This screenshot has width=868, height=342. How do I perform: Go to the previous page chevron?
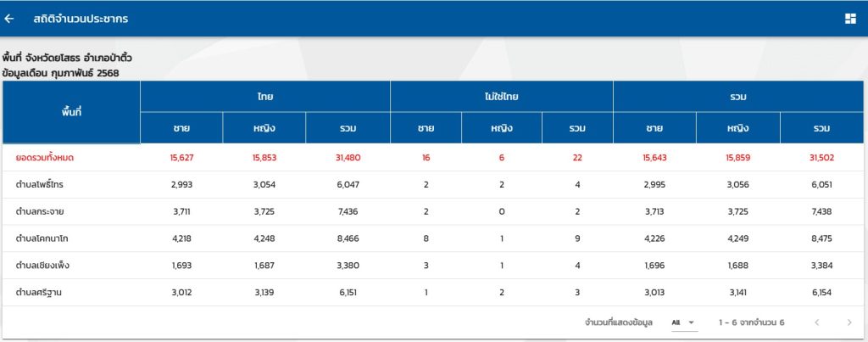click(x=817, y=322)
